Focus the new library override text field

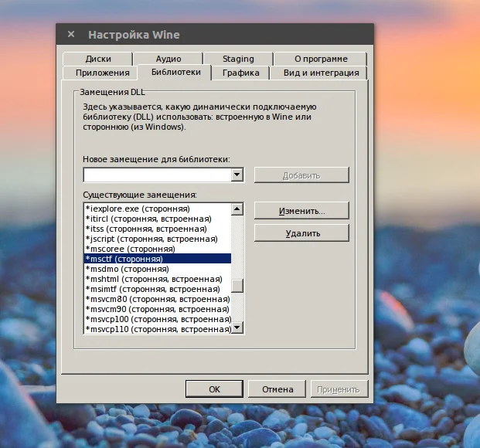pyautogui.click(x=158, y=175)
